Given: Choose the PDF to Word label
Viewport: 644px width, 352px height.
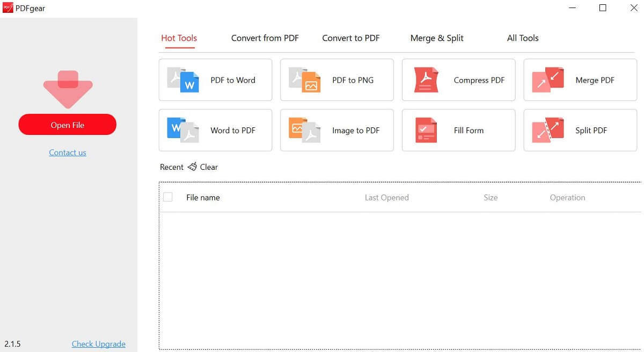Looking at the screenshot, I should pos(233,80).
